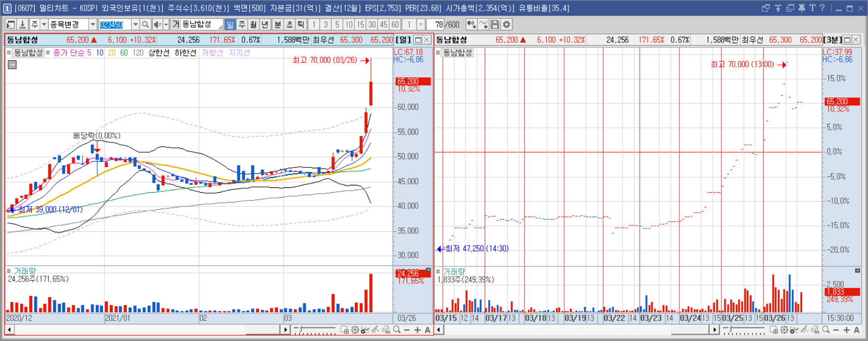Open the chart settings gear icon
The image size is (868, 341).
tap(507, 24)
